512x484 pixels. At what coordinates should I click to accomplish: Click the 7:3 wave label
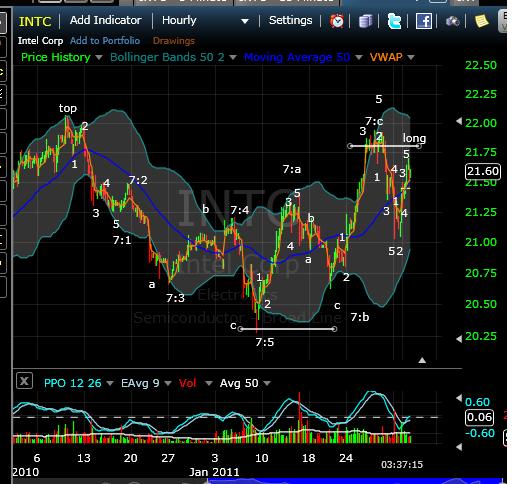click(x=175, y=298)
